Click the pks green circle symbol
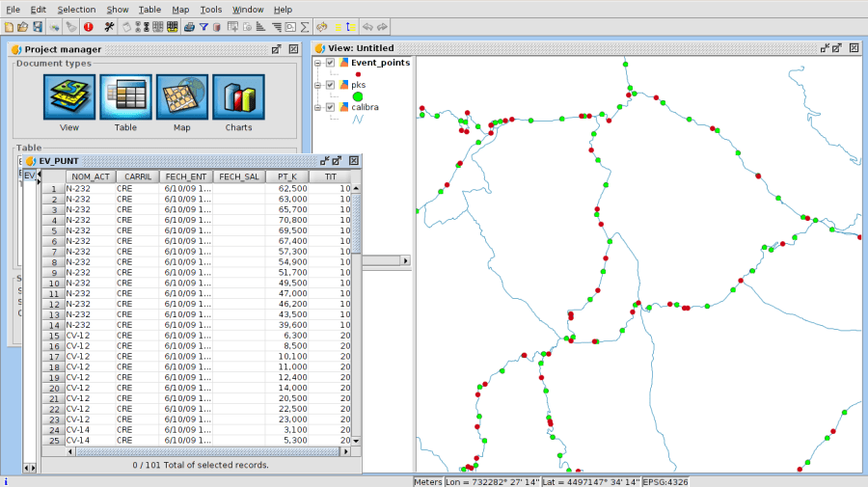The height and width of the screenshot is (487, 868). coord(358,95)
